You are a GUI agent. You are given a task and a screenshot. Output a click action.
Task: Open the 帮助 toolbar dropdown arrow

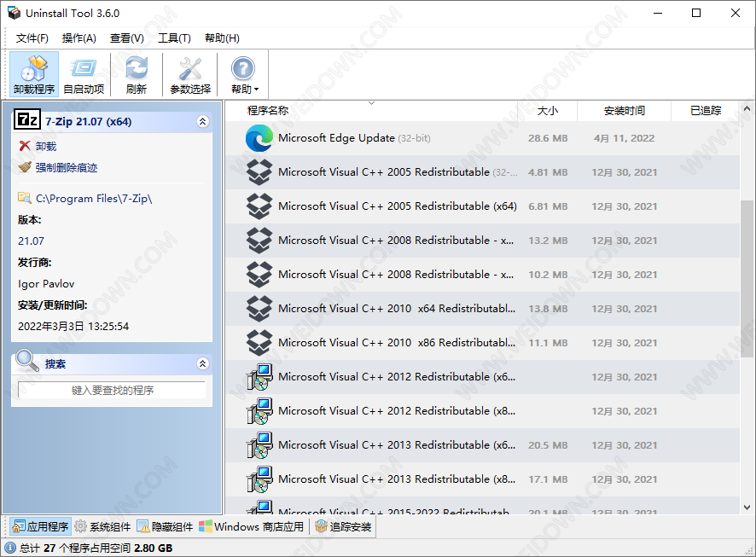[x=257, y=90]
